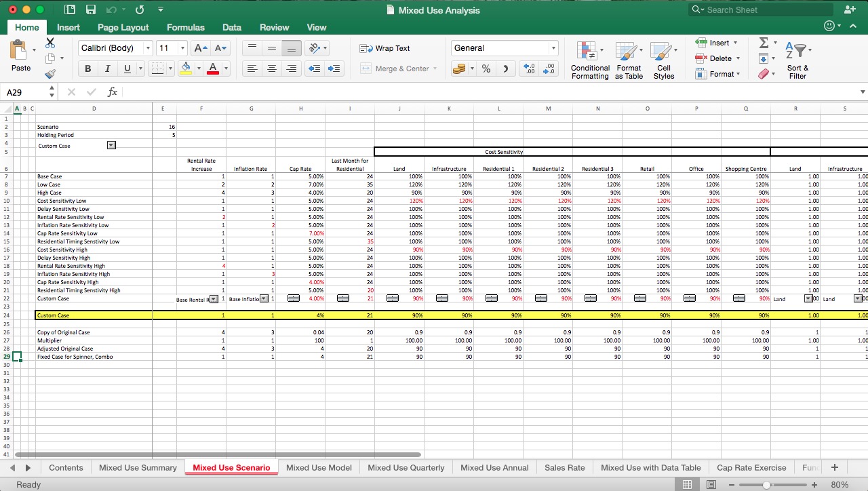Click the share workbook person icon
Image resolution: width=868 pixels, height=491 pixels.
point(850,9)
